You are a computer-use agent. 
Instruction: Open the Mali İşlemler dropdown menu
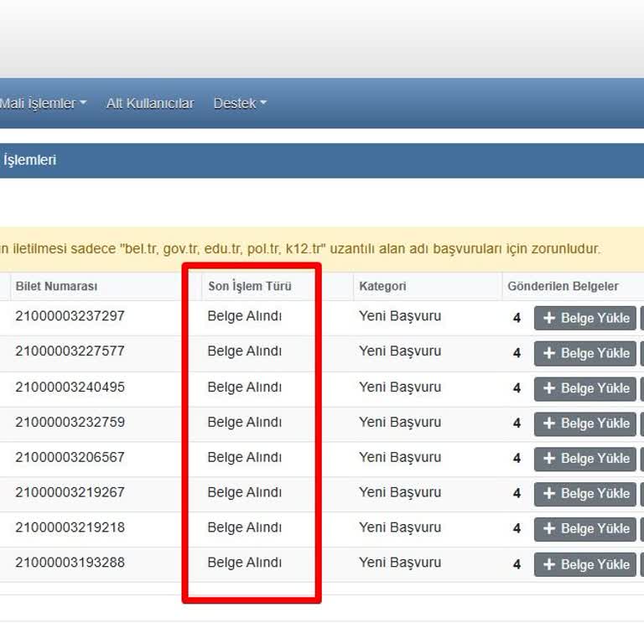(x=43, y=103)
